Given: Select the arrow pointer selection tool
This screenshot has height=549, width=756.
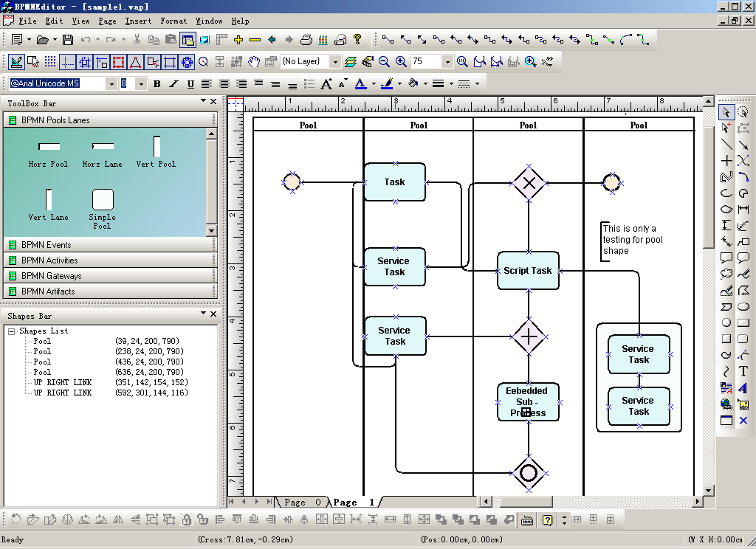Looking at the screenshot, I should [x=726, y=112].
